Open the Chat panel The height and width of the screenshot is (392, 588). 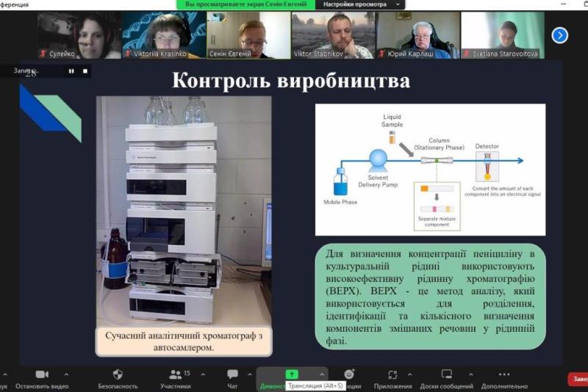(x=232, y=379)
